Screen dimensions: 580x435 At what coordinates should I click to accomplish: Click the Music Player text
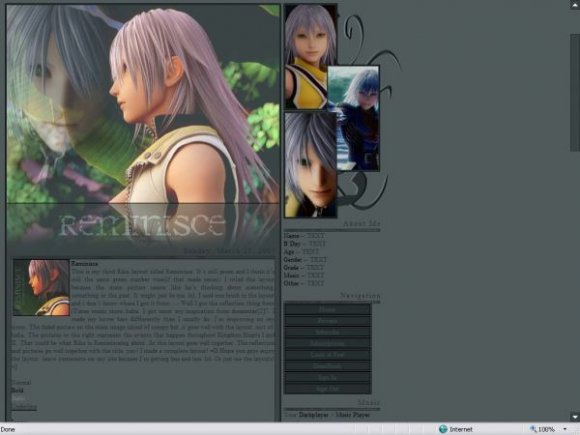(353, 415)
